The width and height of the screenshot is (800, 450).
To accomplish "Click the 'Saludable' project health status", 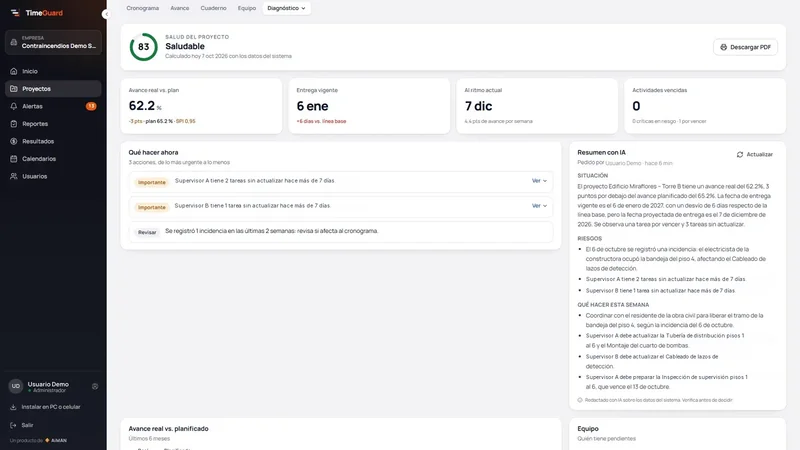I will click(x=185, y=46).
